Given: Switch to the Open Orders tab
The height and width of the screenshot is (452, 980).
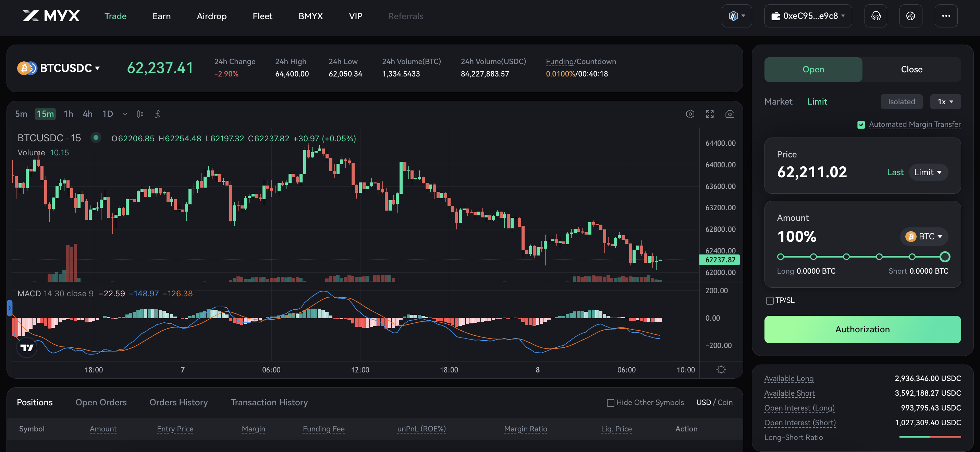Looking at the screenshot, I should click(101, 402).
